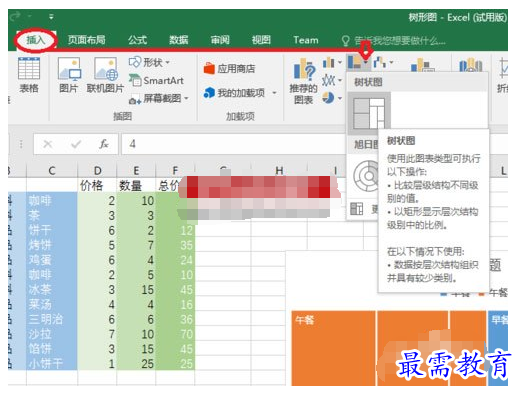This screenshot has width=520, height=396.
Task: Insert a 折线 sparkline
Action: click(x=503, y=75)
